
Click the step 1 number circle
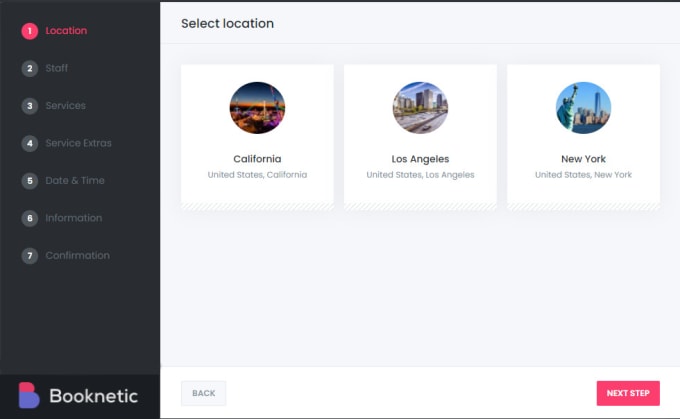pyautogui.click(x=29, y=31)
